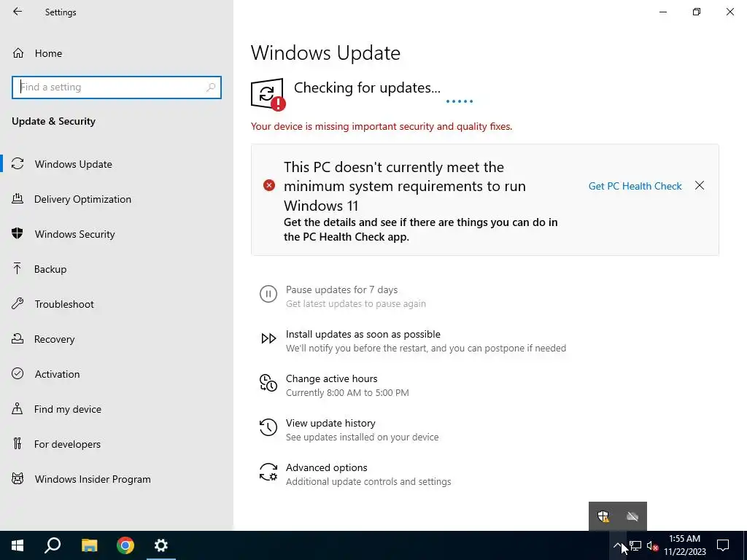This screenshot has width=747, height=560.
Task: Click the Update & Security heading
Action: (x=53, y=121)
